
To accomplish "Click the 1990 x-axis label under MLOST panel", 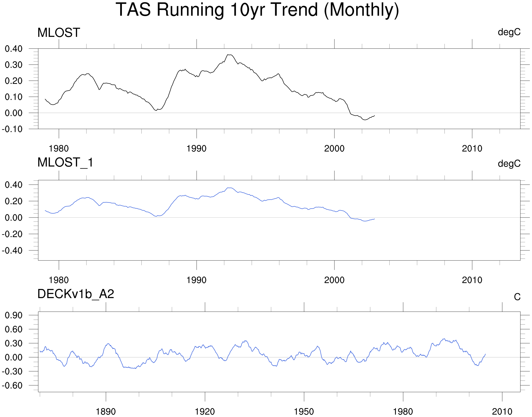I will (196, 149).
